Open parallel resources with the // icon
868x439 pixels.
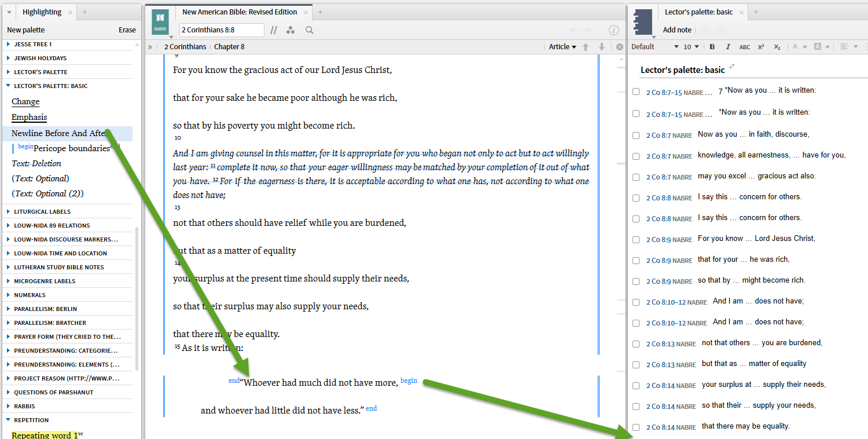click(x=274, y=30)
